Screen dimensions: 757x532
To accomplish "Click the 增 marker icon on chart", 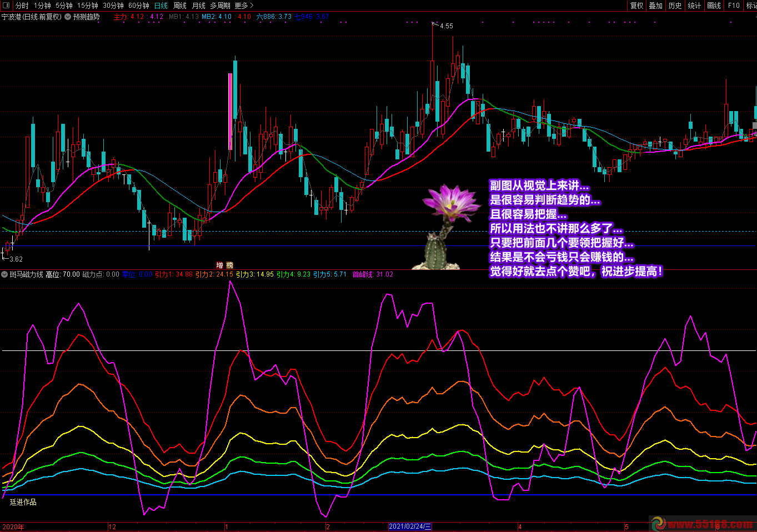I will (x=220, y=265).
